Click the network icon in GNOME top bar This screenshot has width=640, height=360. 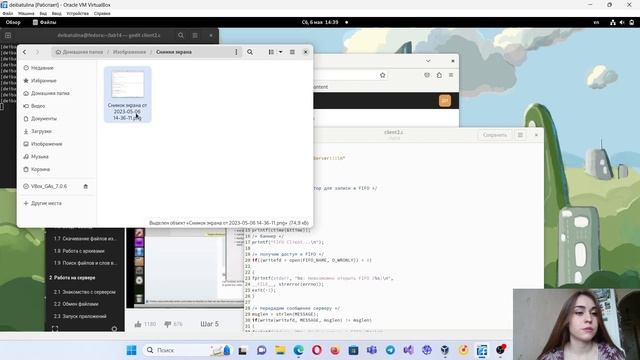[613, 22]
